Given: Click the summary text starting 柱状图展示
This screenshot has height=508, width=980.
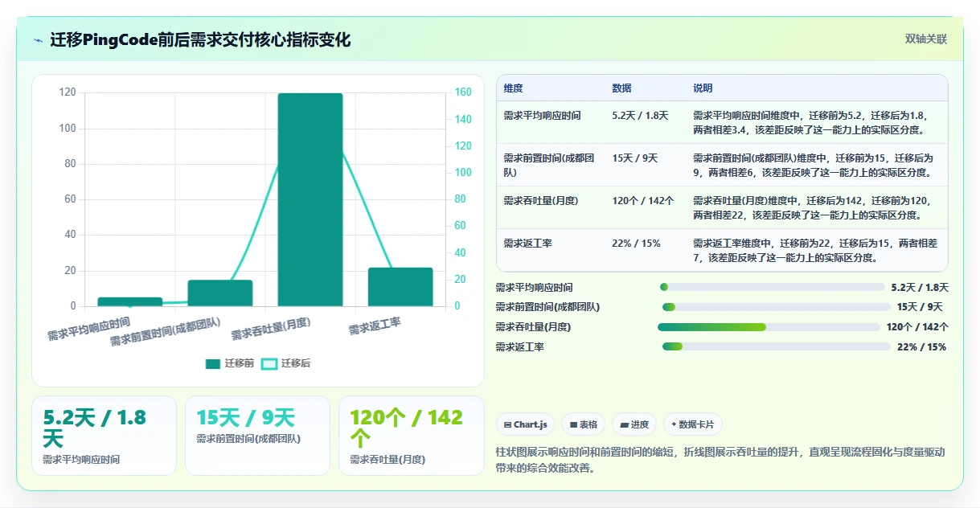Looking at the screenshot, I should coord(720,460).
